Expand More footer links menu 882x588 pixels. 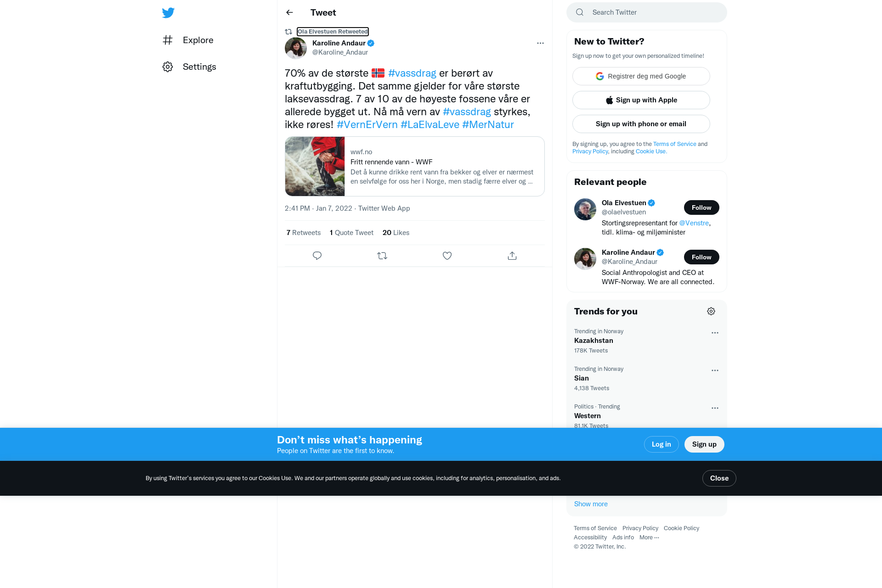(649, 538)
